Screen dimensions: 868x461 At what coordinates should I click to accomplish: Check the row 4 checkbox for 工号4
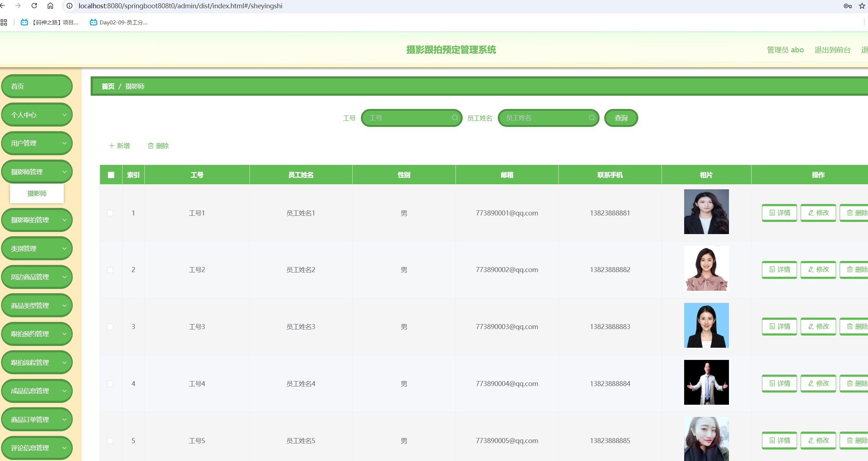[110, 384]
